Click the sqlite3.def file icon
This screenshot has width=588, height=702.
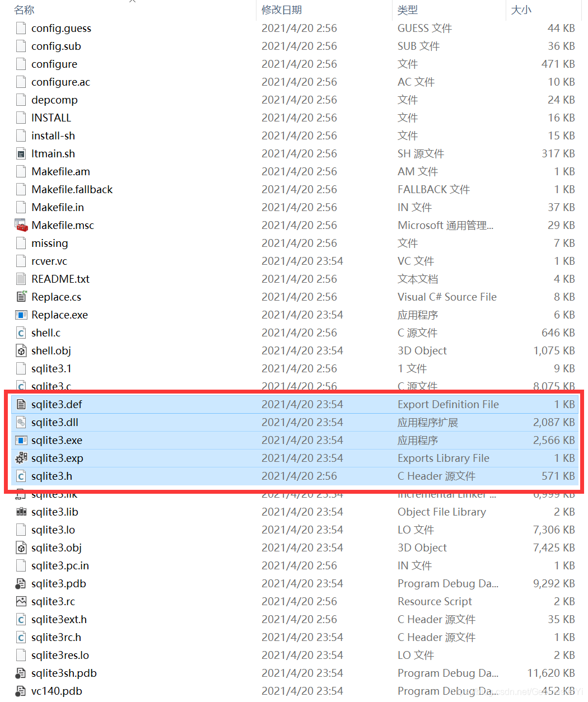point(21,404)
